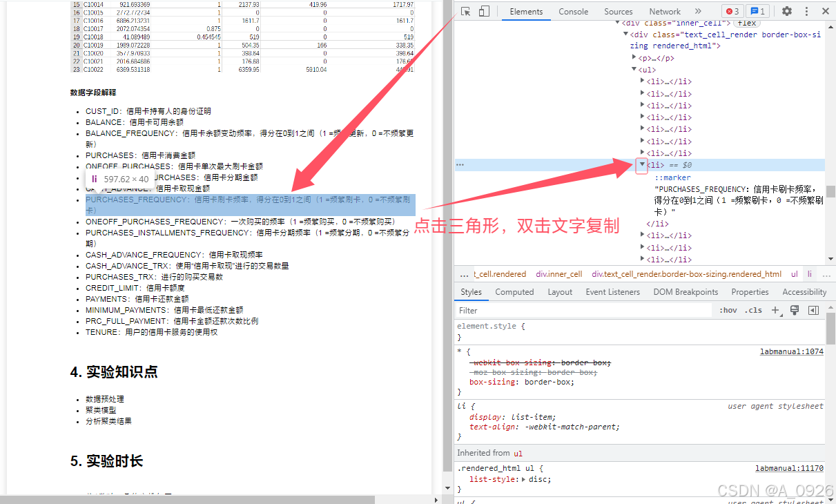
Task: Open the DOM Breakpoints pane tab
Action: coord(686,292)
